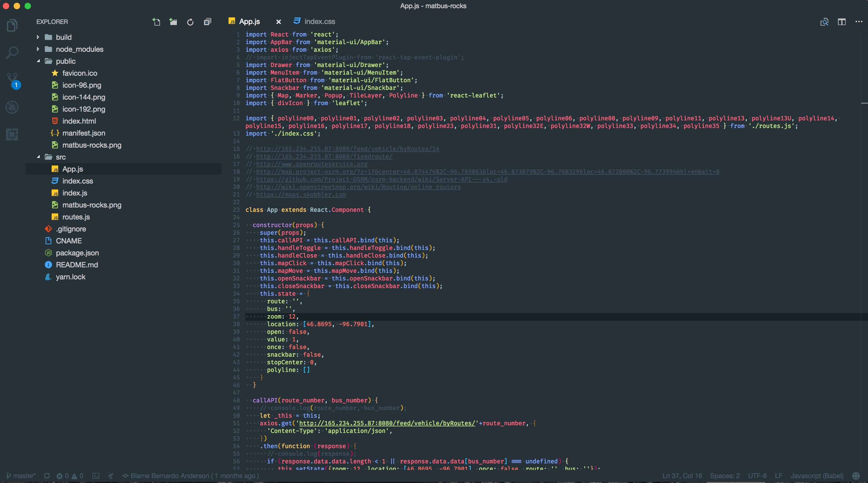Expand the node_modules folder
Screen dimensions: 868x483
click(79, 49)
